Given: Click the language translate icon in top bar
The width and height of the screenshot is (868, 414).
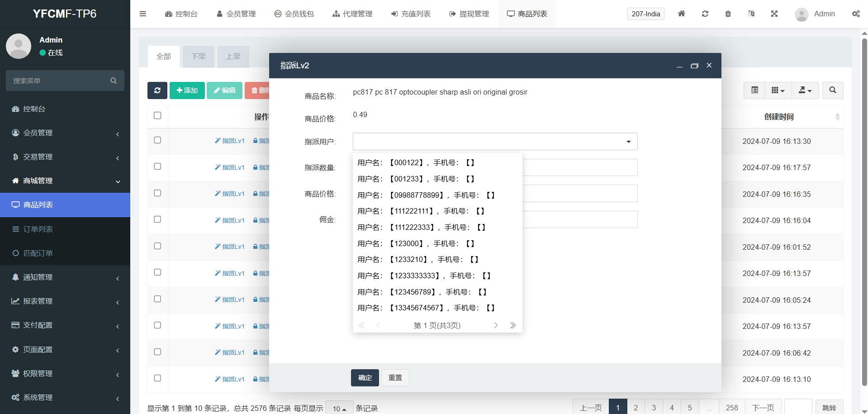Looking at the screenshot, I should pyautogui.click(x=751, y=14).
